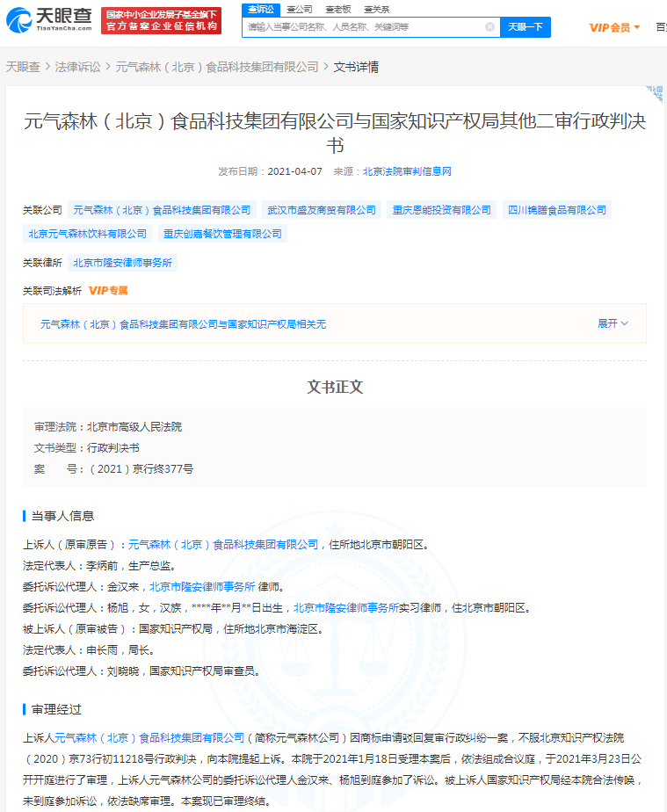This screenshot has width=667, height=812.
Task: Click the document type 行政判决书
Action: click(112, 448)
